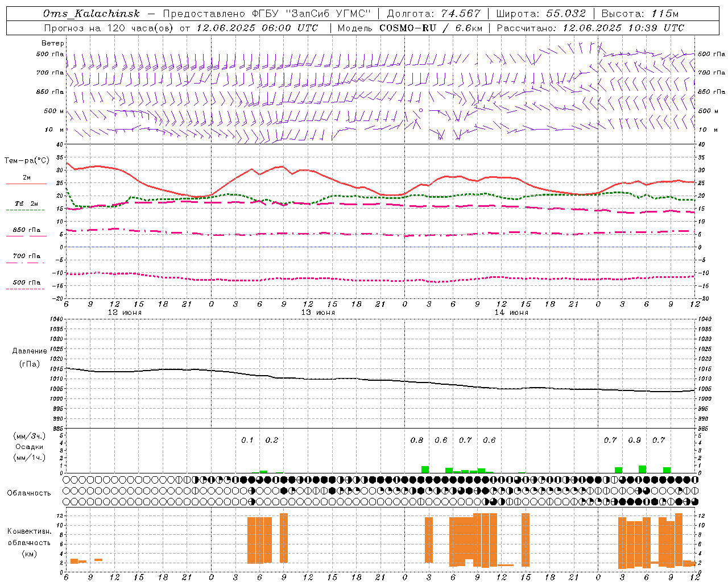Click the (мм/1ч.) precipitation unit label
This screenshot has height=582, width=728.
point(29,458)
